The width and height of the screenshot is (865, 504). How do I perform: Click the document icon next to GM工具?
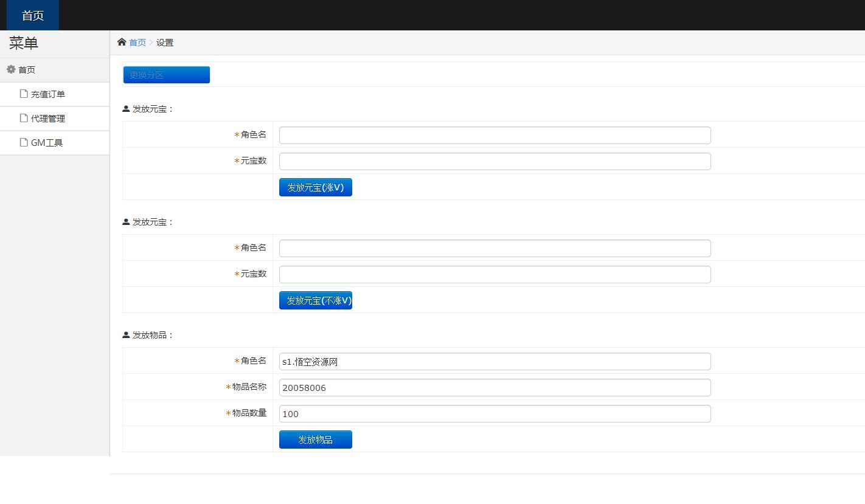(x=24, y=142)
